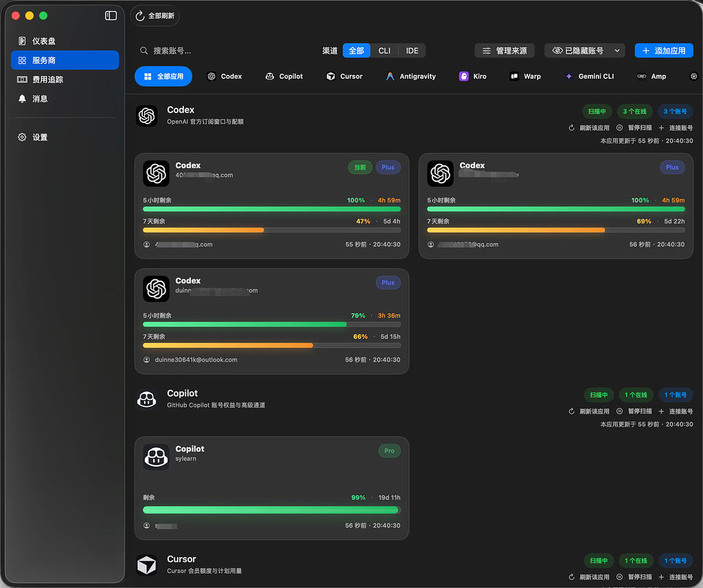703x588 pixels.
Task: Click the 66% 7天剩余 progress bar
Action: tap(272, 346)
